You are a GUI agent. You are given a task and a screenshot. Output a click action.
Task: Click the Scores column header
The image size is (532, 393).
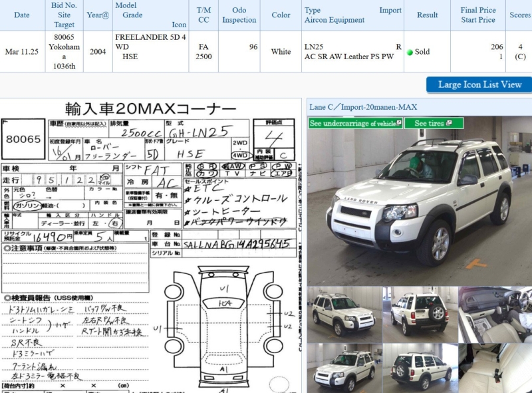click(x=519, y=15)
